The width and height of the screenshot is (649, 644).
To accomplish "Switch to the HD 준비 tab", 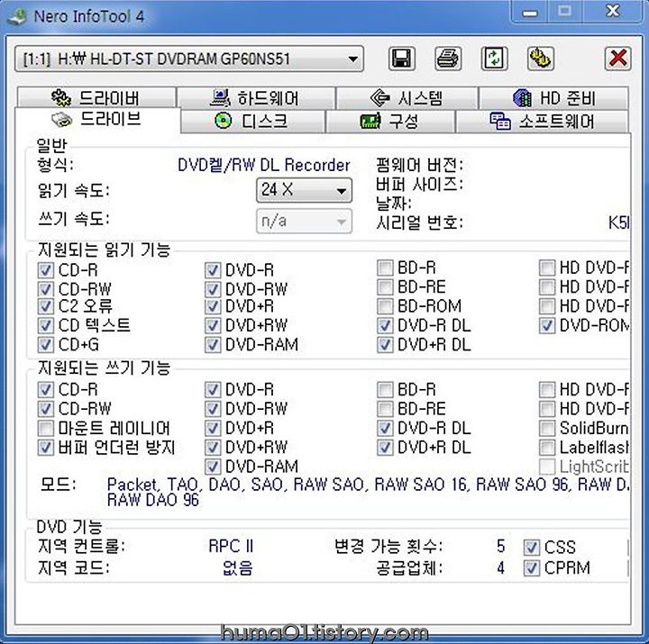I will [553, 97].
